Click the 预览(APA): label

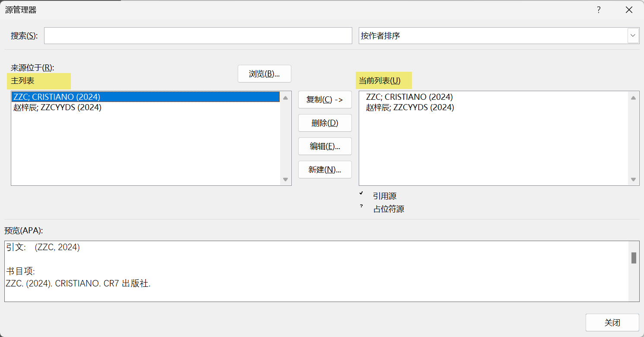[x=24, y=230]
